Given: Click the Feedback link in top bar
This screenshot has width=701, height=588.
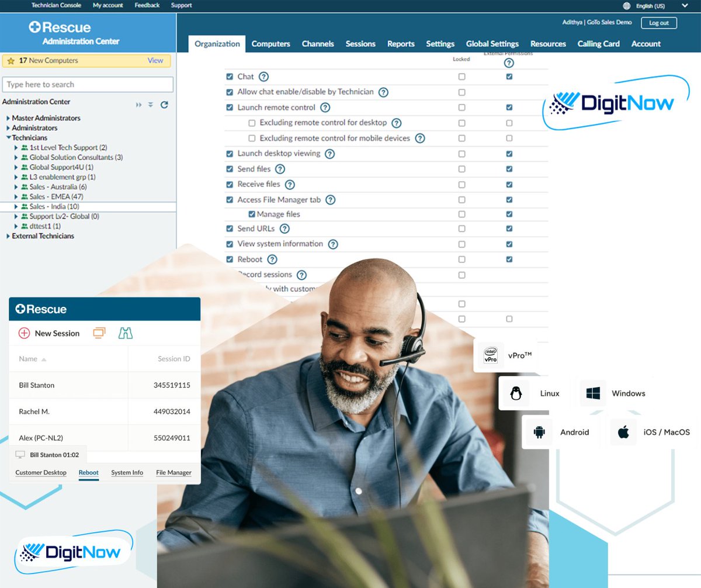Looking at the screenshot, I should click(147, 5).
